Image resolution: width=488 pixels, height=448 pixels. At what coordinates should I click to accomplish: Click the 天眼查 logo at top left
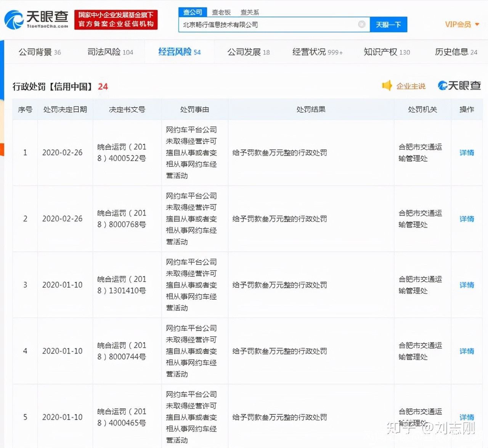pyautogui.click(x=36, y=19)
